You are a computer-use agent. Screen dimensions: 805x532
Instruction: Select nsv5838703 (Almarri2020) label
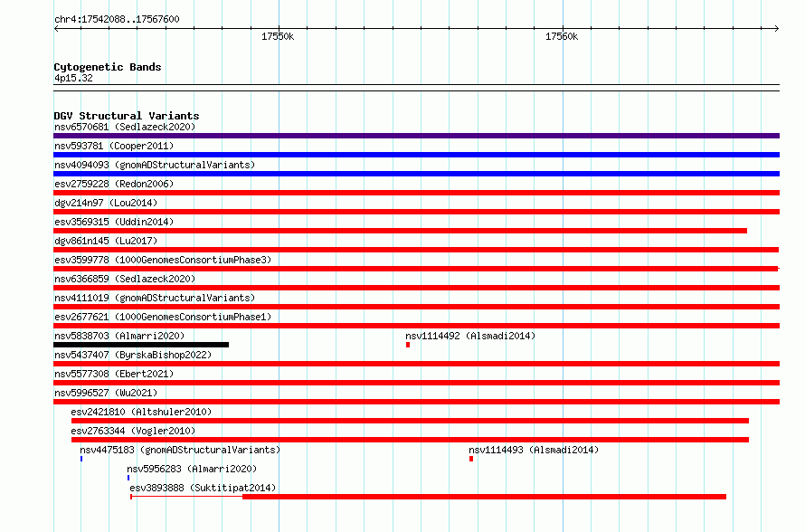click(x=119, y=336)
